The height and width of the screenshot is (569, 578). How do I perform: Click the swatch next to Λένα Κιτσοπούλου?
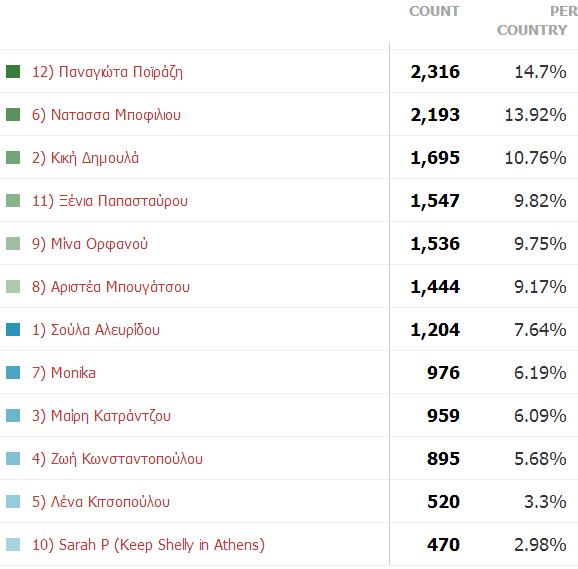(13, 502)
